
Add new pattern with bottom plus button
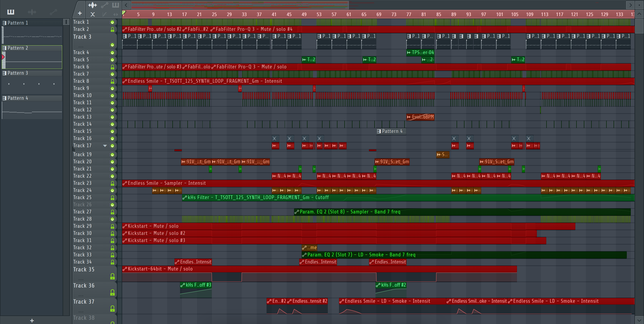click(x=32, y=320)
